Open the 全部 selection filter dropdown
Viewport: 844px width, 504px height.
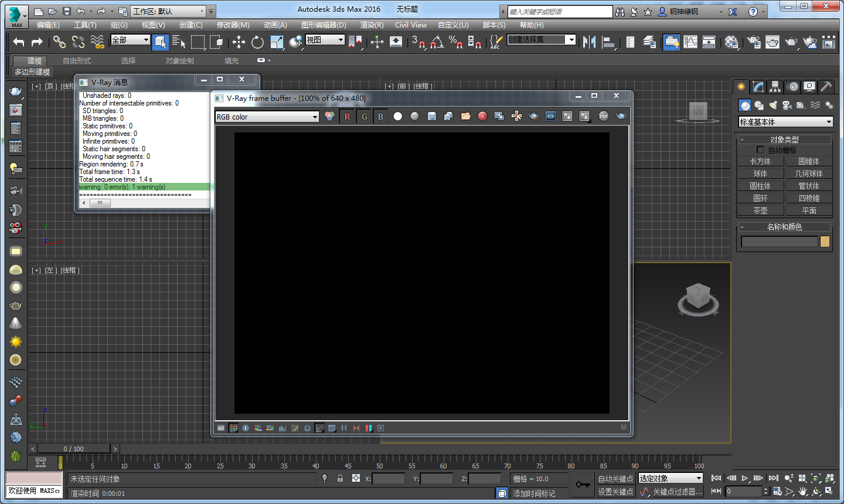tap(131, 40)
